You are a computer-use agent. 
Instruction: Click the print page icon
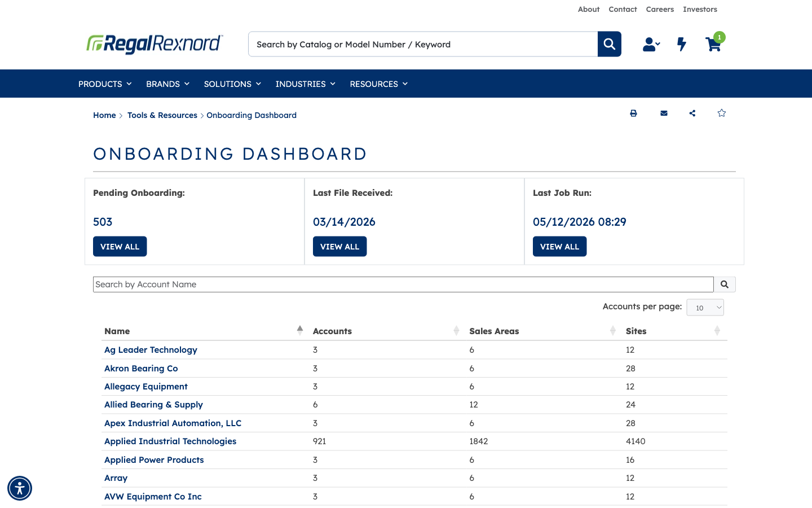coord(633,113)
